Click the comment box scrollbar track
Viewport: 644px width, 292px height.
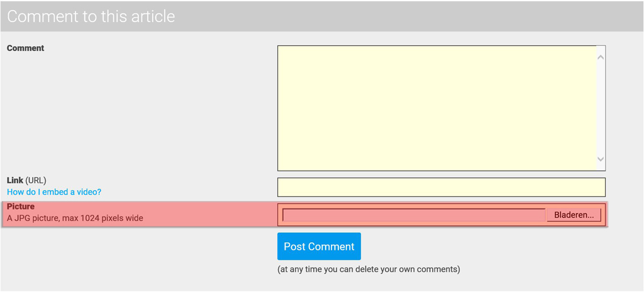pyautogui.click(x=601, y=108)
